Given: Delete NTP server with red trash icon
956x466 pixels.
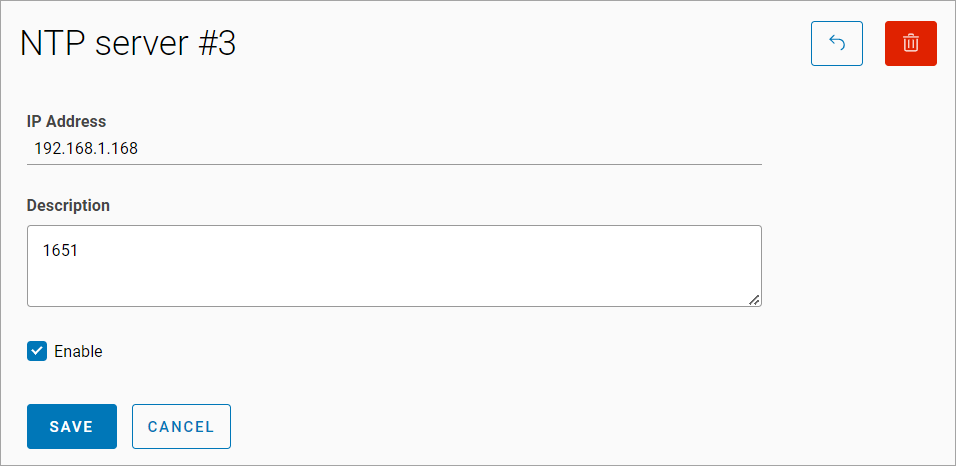Looking at the screenshot, I should coord(910,44).
